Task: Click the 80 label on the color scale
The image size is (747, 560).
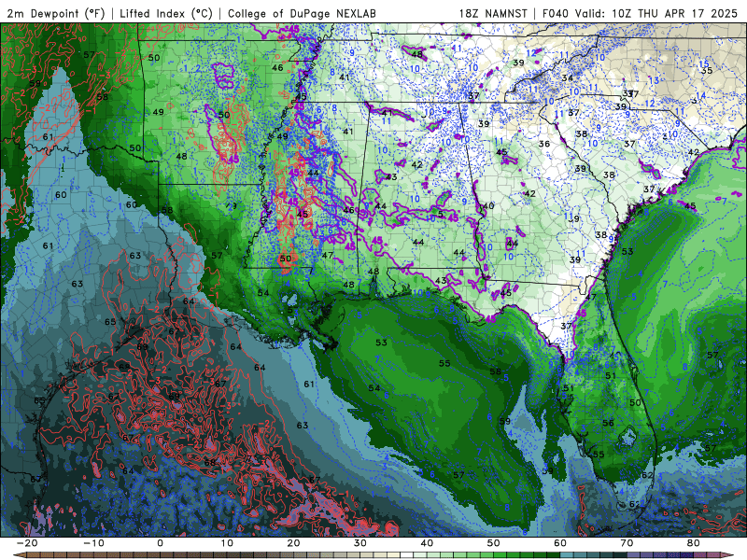Action: click(694, 543)
